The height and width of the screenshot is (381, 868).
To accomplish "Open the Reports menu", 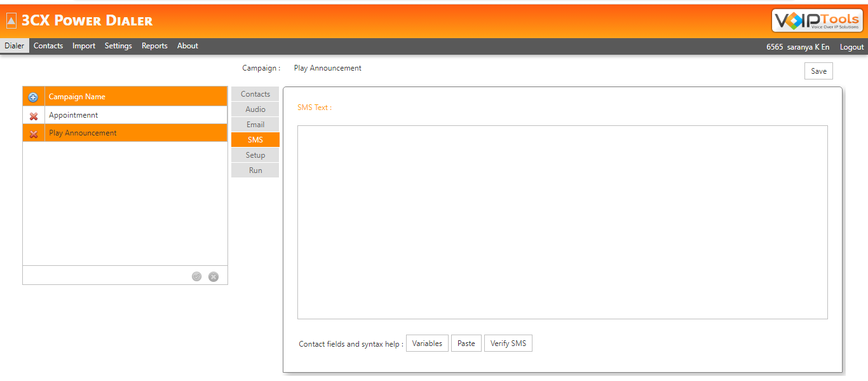I will point(154,46).
